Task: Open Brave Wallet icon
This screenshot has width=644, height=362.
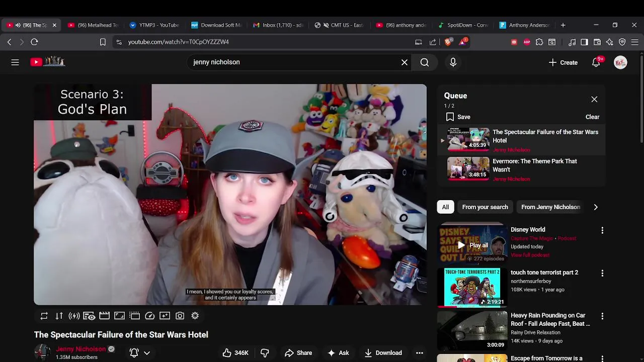Action: (597, 42)
